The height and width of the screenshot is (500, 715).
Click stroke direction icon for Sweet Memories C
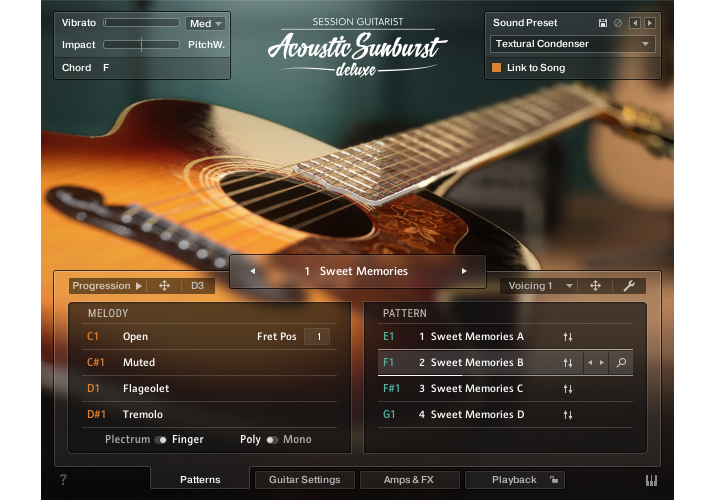pyautogui.click(x=568, y=389)
